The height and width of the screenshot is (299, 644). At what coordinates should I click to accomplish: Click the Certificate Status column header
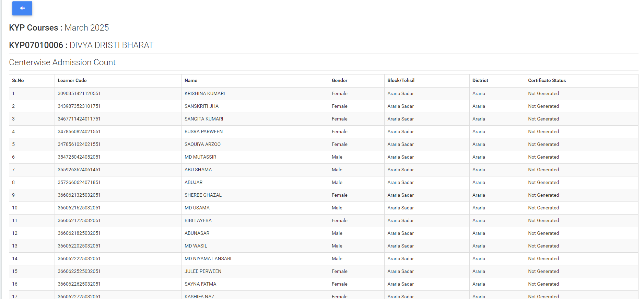point(547,80)
